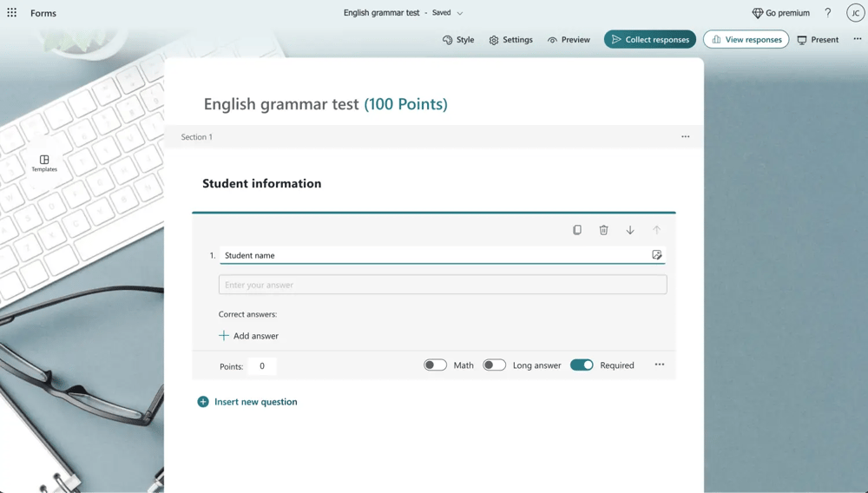Click the insert media icon beside Student name
Viewport: 868px width, 493px height.
[657, 255]
